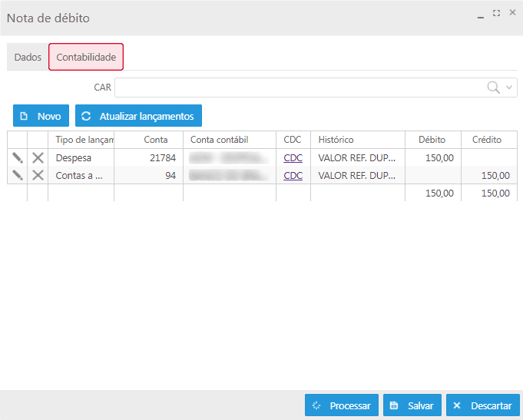
Task: Click the Débito column header
Action: pyautogui.click(x=432, y=140)
